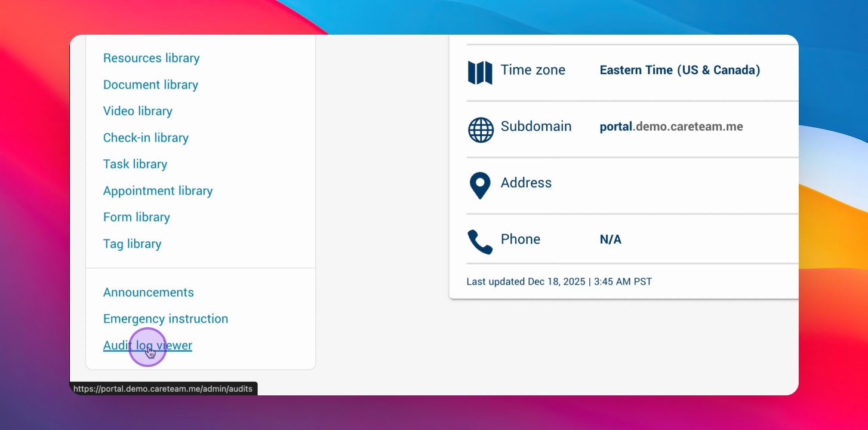The height and width of the screenshot is (430, 868).
Task: Navigate to the Task library
Action: click(135, 164)
